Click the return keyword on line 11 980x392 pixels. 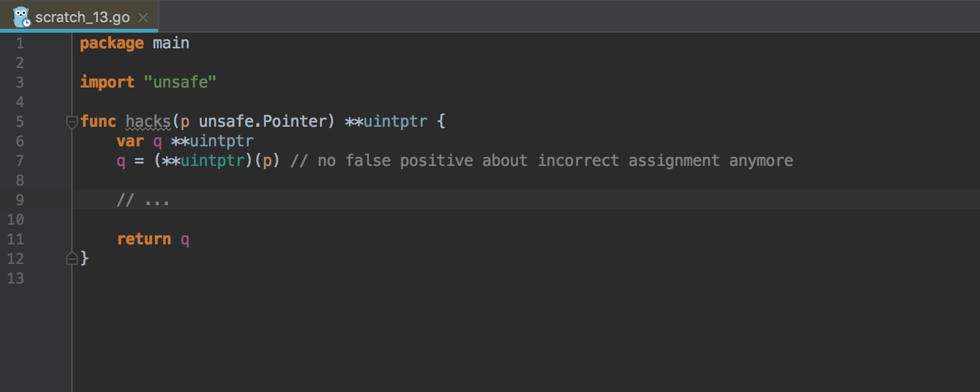[144, 239]
